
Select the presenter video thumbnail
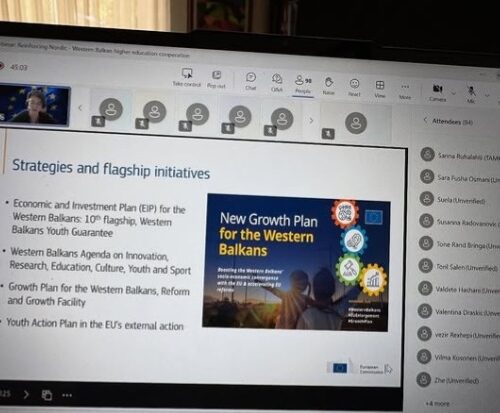pyautogui.click(x=35, y=105)
